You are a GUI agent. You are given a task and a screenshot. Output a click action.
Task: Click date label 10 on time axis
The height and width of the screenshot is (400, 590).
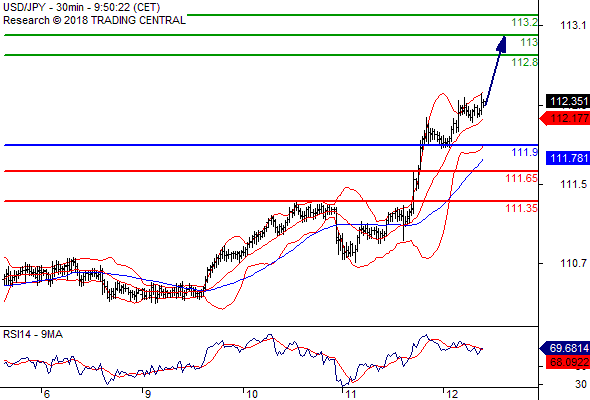click(252, 394)
